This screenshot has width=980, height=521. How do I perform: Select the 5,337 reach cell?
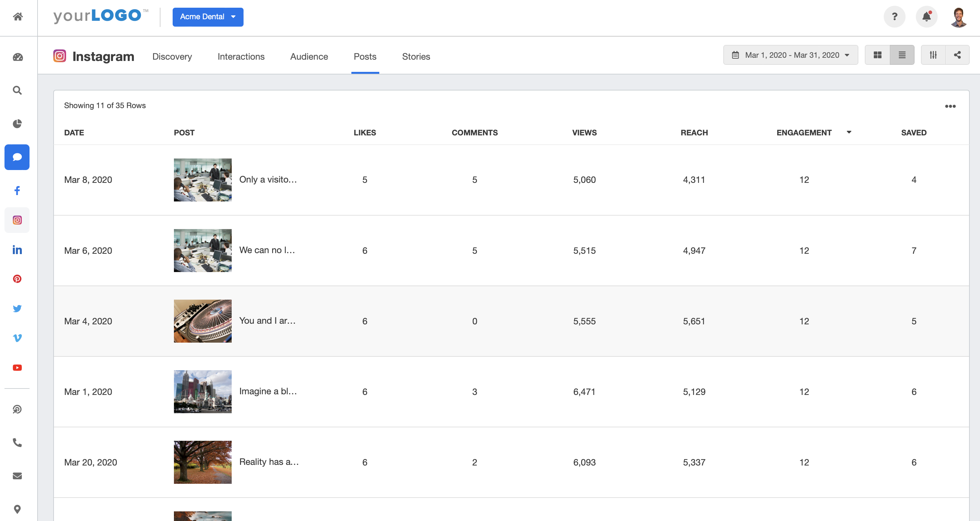coord(694,462)
